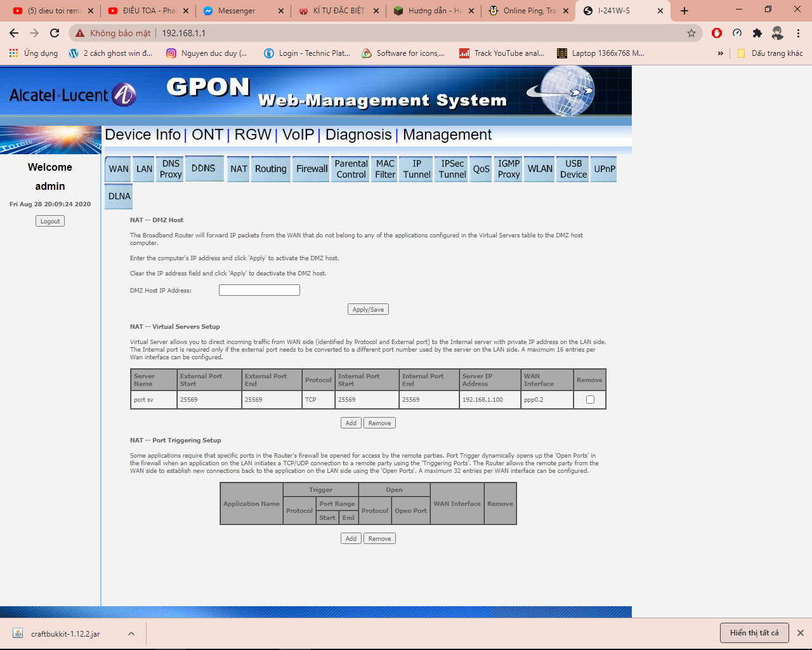812x650 pixels.
Task: Focus the DMZ Host IP Address field
Action: pyautogui.click(x=259, y=290)
